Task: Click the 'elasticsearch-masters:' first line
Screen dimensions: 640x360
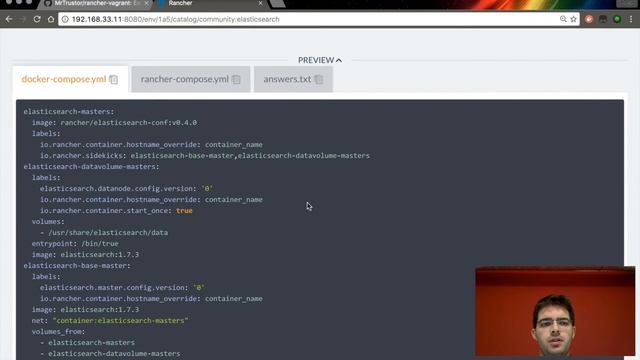Action: 69,111
